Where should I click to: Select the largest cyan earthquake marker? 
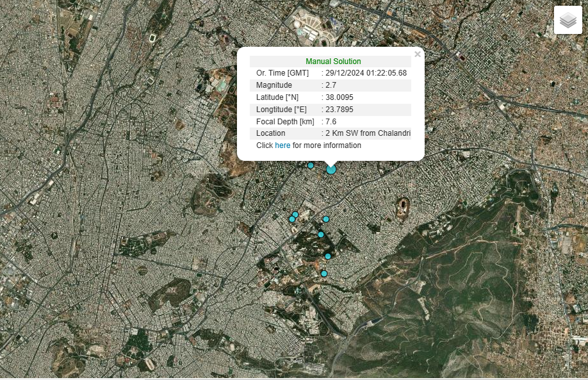click(331, 169)
